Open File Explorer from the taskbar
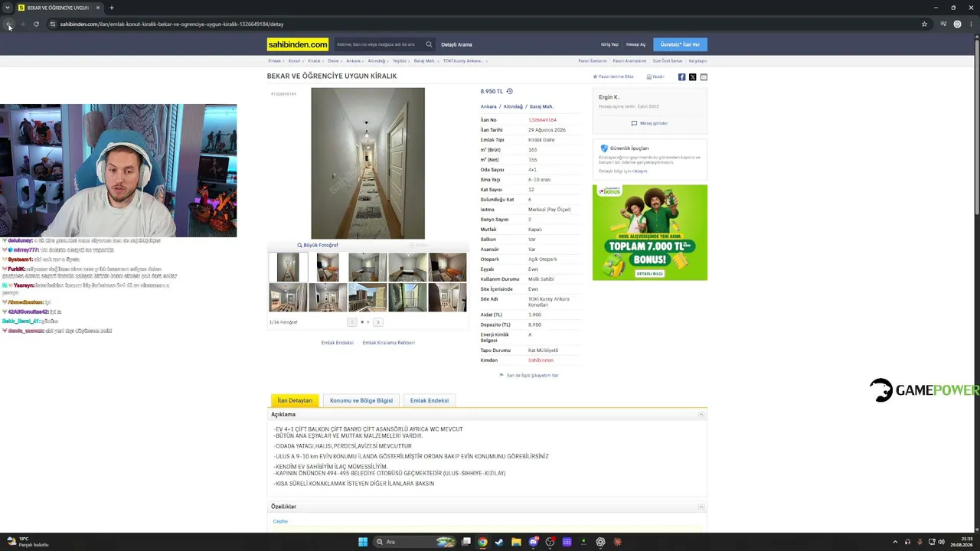 516,542
